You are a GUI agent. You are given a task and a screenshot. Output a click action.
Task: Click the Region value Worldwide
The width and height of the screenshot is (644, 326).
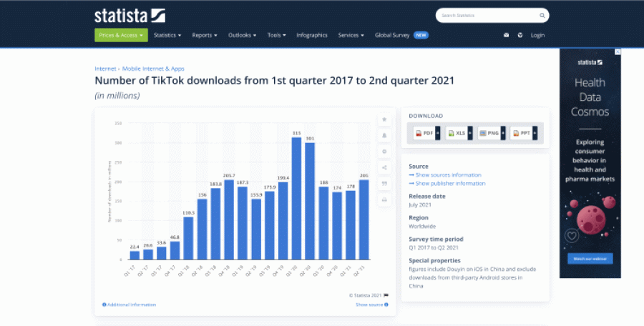(422, 226)
